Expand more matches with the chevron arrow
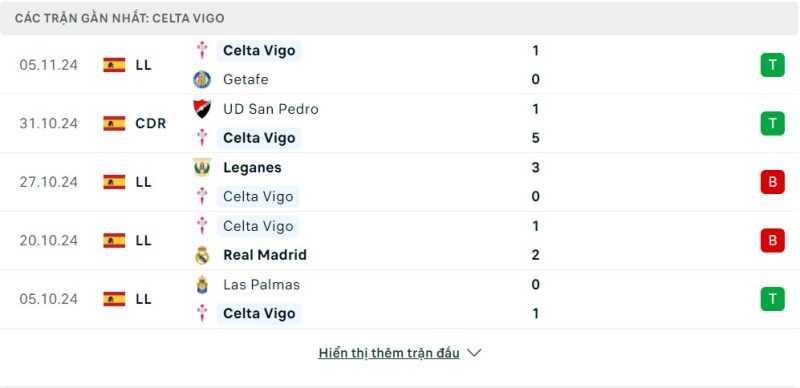This screenshot has width=800, height=388. 474,353
